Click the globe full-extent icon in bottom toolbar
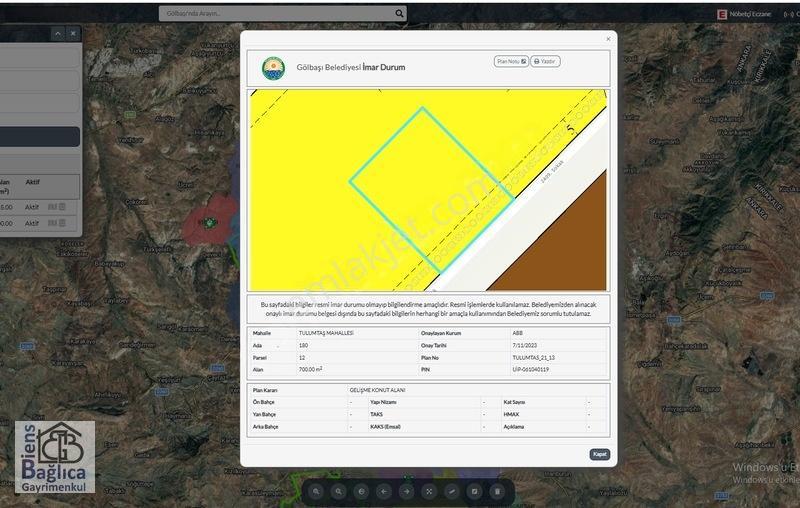 (x=361, y=492)
